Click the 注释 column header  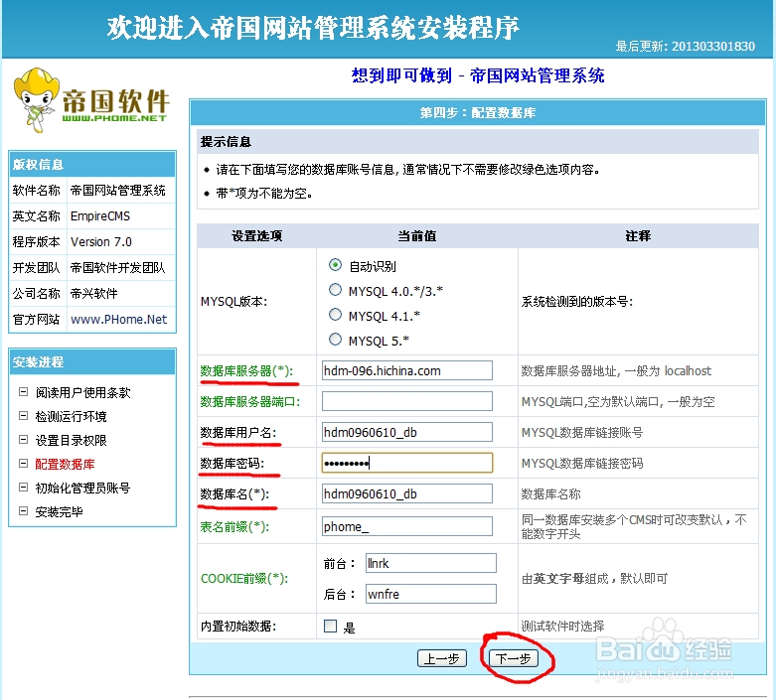coord(638,236)
